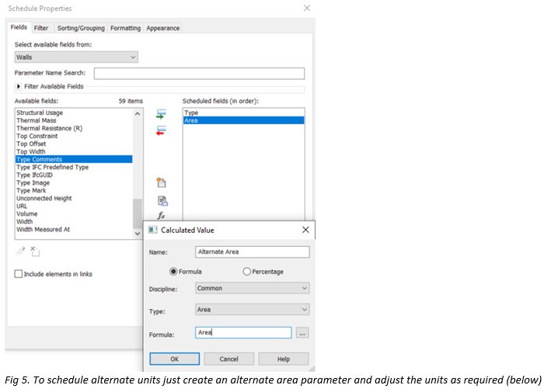Switch to the Fields tab
The height and width of the screenshot is (392, 544).
click(19, 27)
